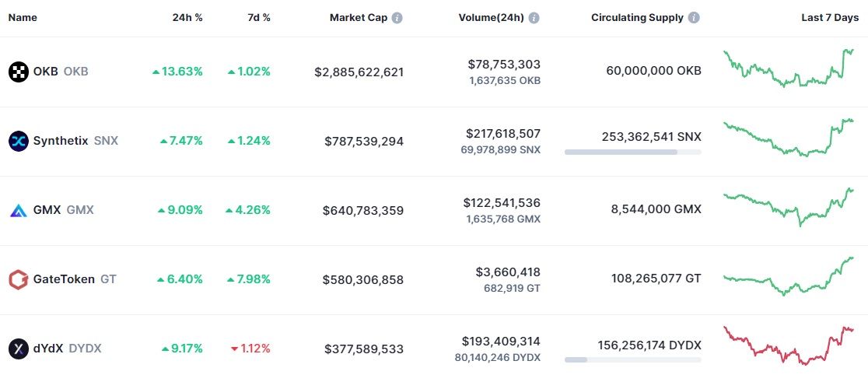Click the Volume(24h) info icon

tap(534, 18)
